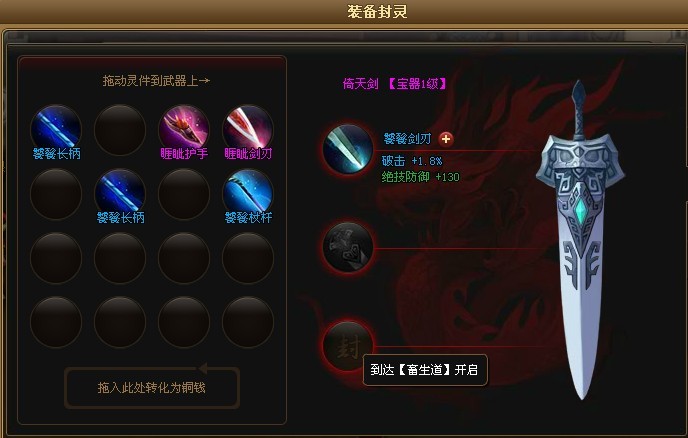
Task: Click the 装备封灵 window title
Action: 377,11
